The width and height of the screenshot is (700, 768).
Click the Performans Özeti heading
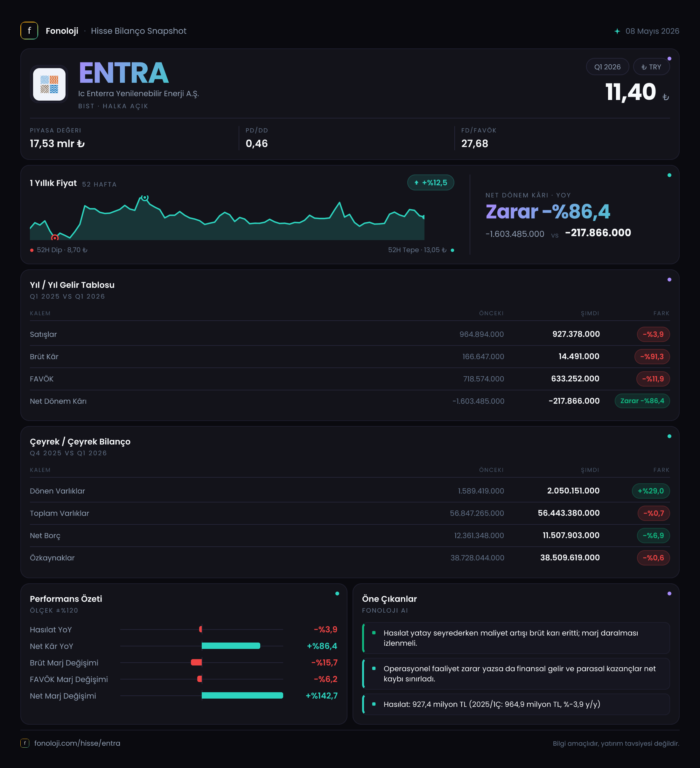pyautogui.click(x=66, y=599)
